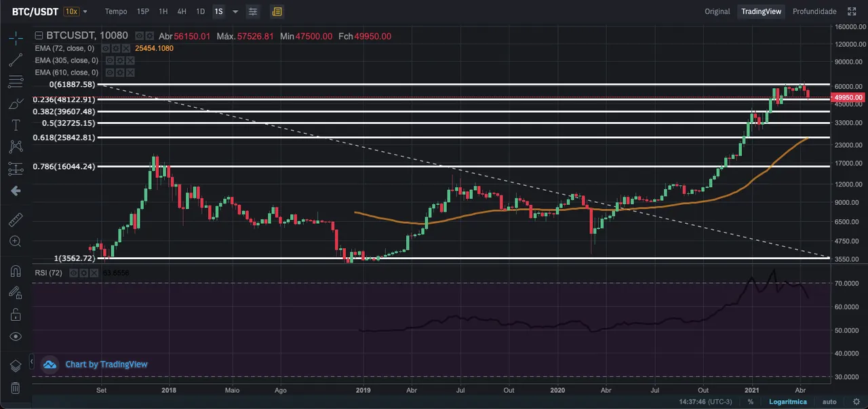Switch to 15P interval
Image resolution: width=868 pixels, height=409 pixels.
pos(143,12)
